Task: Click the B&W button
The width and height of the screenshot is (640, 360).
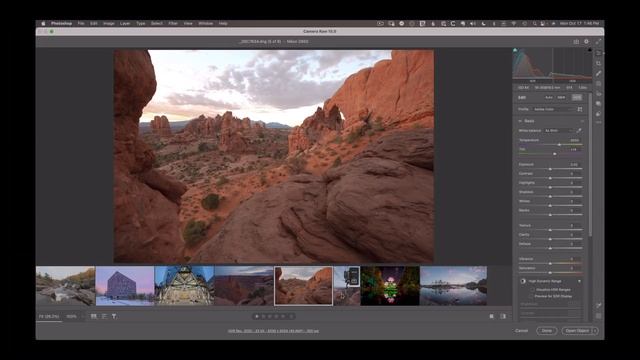Action: 562,98
